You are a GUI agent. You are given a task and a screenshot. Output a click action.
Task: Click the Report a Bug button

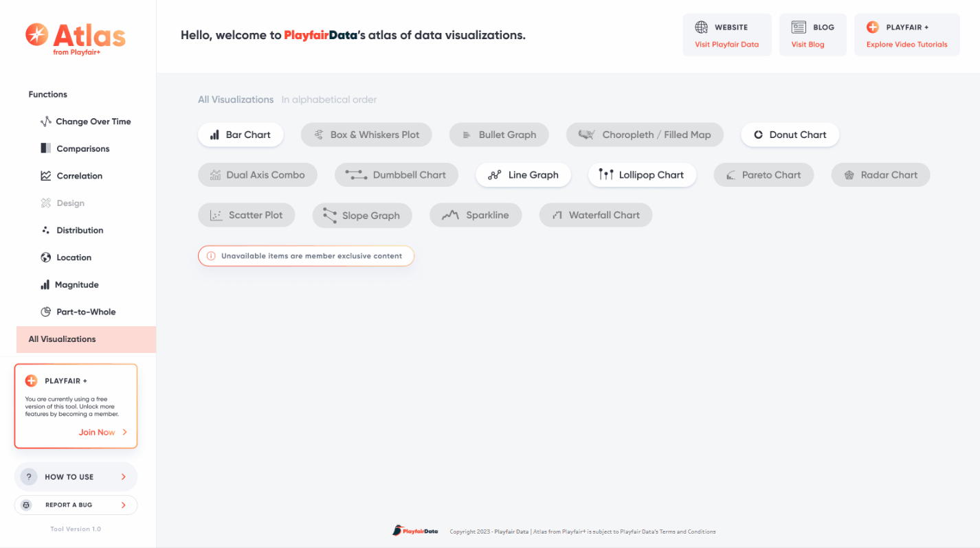76,505
